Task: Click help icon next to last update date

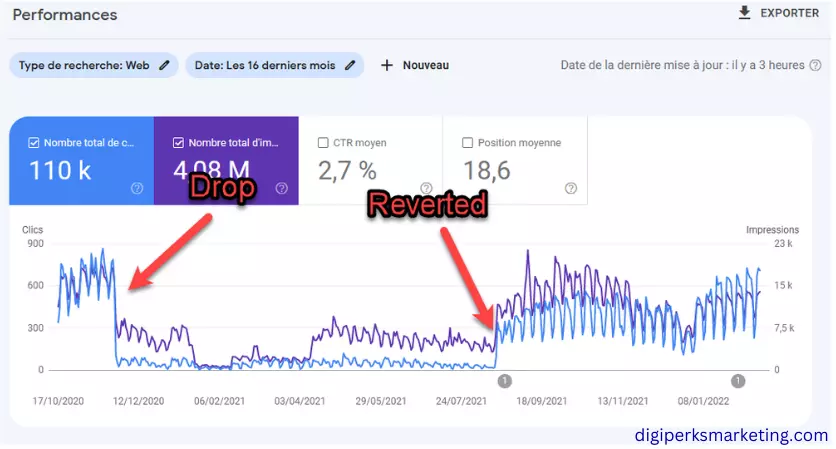Action: [815, 65]
